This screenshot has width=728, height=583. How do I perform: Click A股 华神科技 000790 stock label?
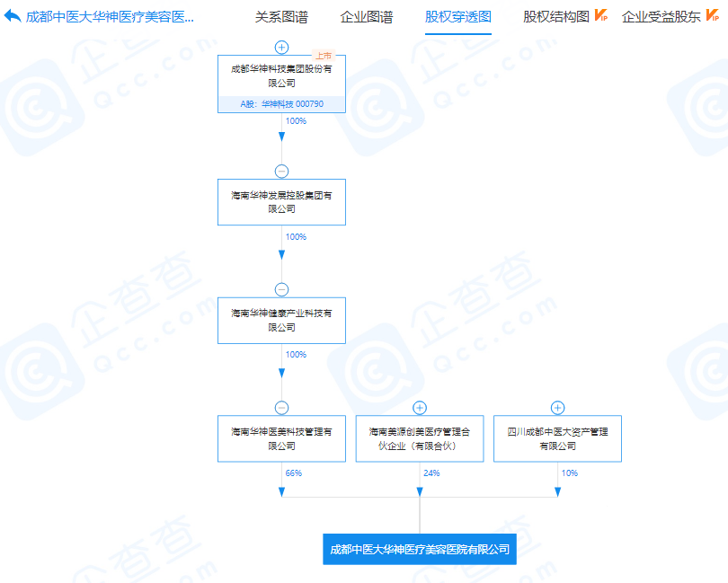281,104
